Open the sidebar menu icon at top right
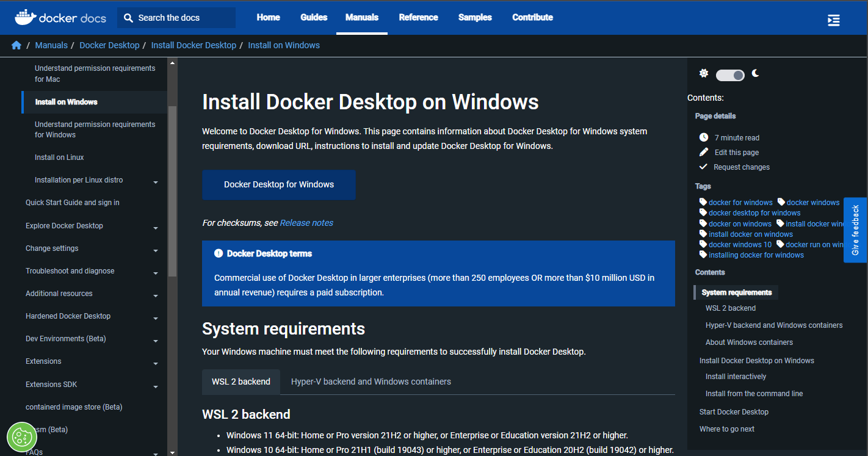 click(x=834, y=20)
